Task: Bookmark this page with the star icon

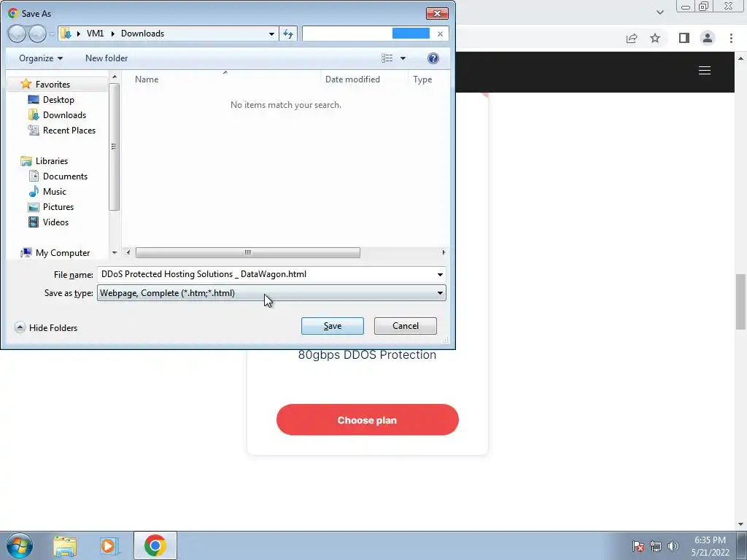Action: [x=655, y=38]
